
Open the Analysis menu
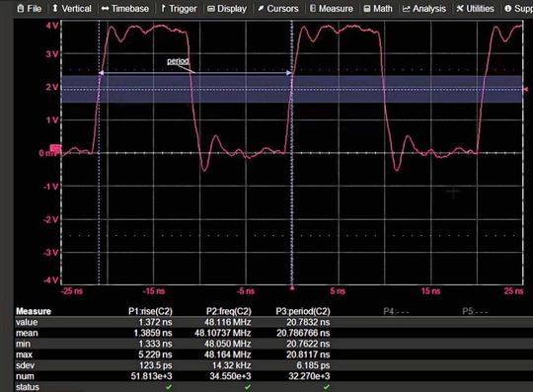[424, 9]
